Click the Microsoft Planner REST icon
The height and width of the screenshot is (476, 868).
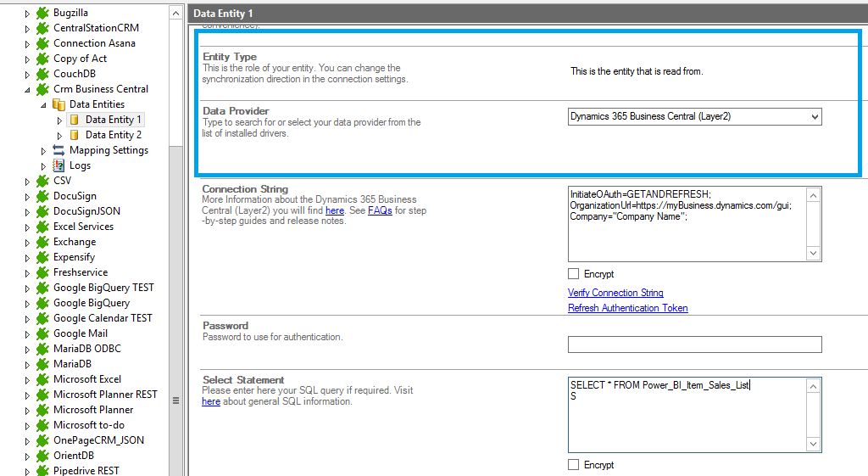pyautogui.click(x=42, y=395)
